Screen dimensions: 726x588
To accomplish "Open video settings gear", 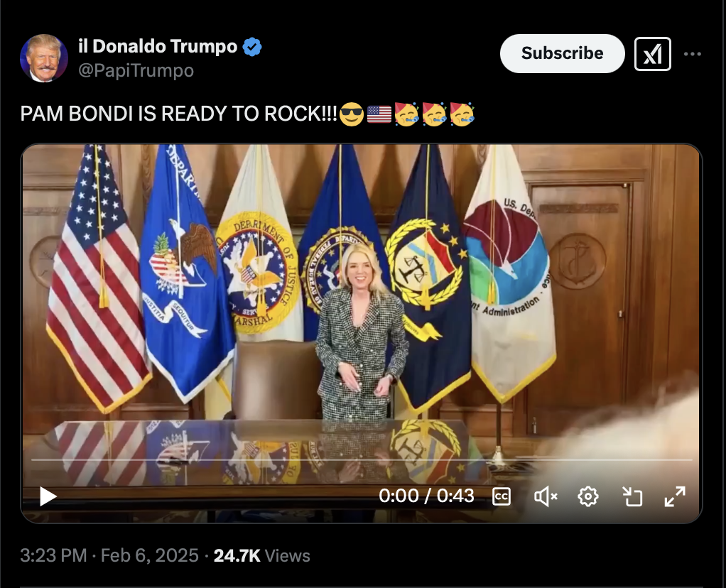I will (588, 497).
